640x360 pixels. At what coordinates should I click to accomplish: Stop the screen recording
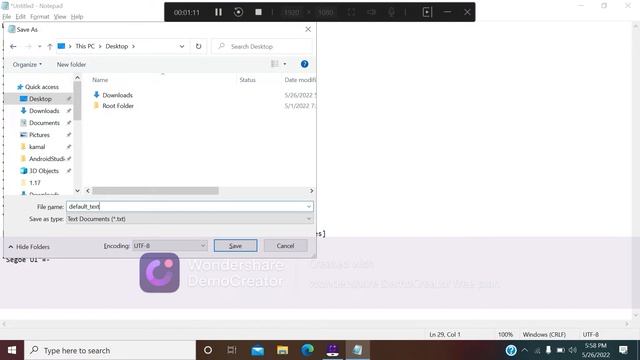258,12
